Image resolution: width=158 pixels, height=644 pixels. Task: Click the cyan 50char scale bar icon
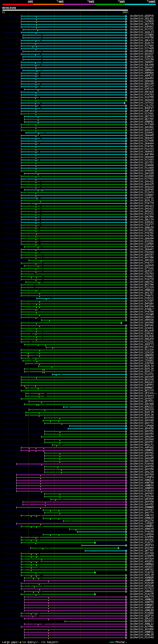click(112, 642)
